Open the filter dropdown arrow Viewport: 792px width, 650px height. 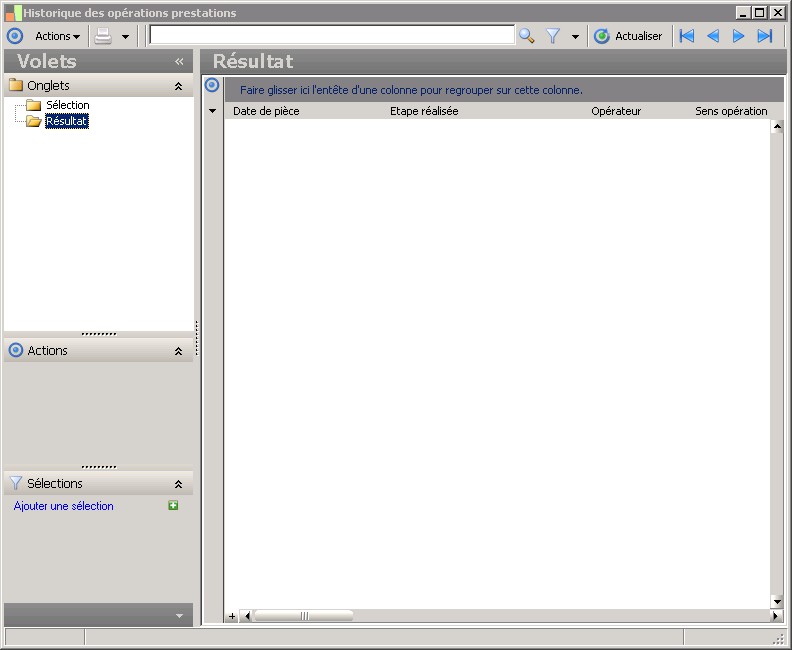pyautogui.click(x=575, y=36)
